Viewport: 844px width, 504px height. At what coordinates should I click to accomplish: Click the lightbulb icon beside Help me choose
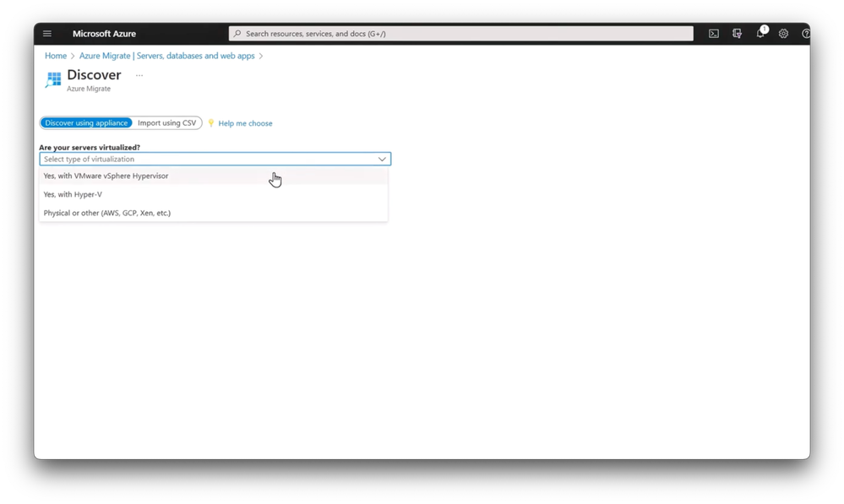(x=211, y=123)
